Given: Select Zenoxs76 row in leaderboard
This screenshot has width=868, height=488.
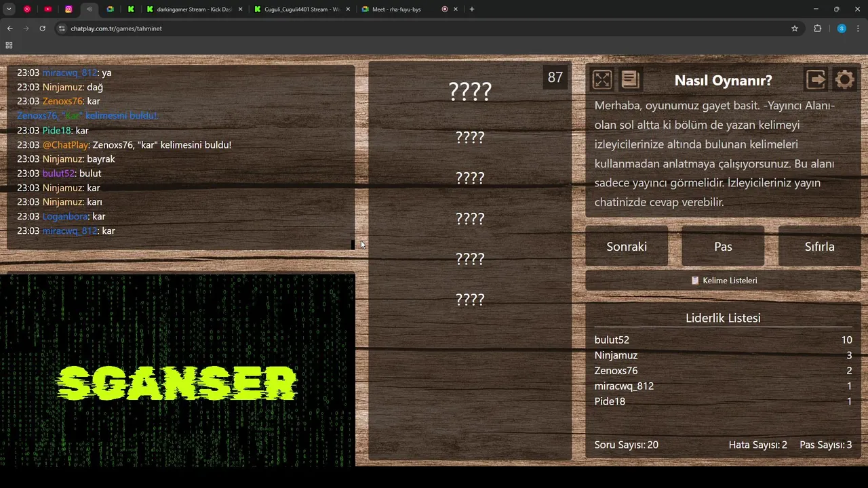Looking at the screenshot, I should [723, 371].
